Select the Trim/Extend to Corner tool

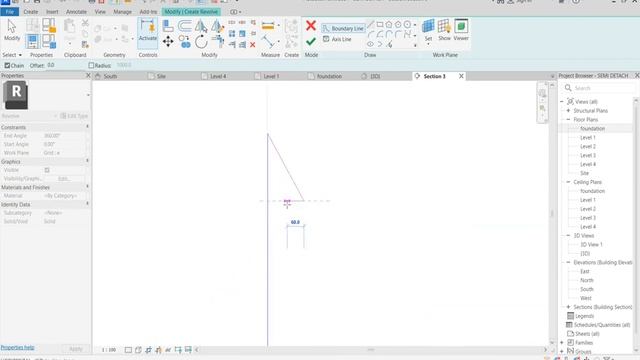218,41
